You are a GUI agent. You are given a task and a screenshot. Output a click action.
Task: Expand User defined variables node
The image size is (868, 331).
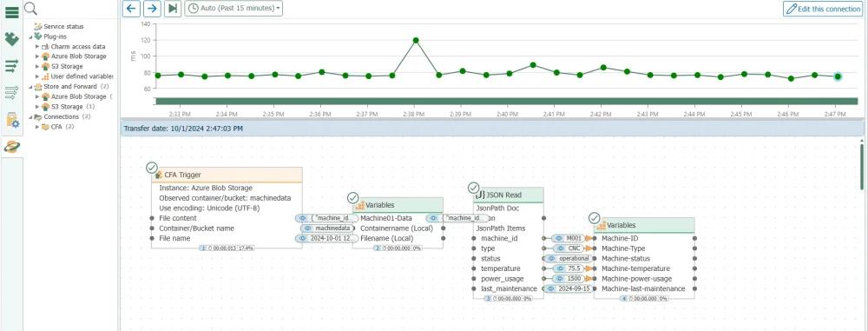click(37, 76)
